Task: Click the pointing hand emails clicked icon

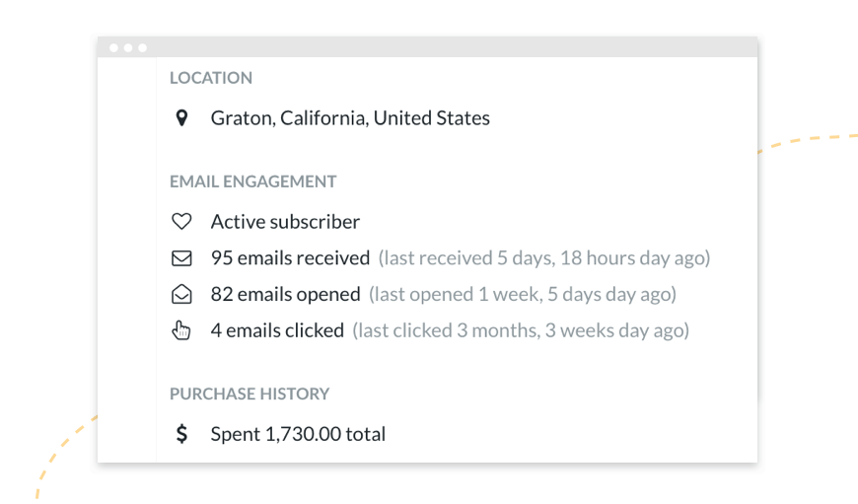Action: (181, 330)
